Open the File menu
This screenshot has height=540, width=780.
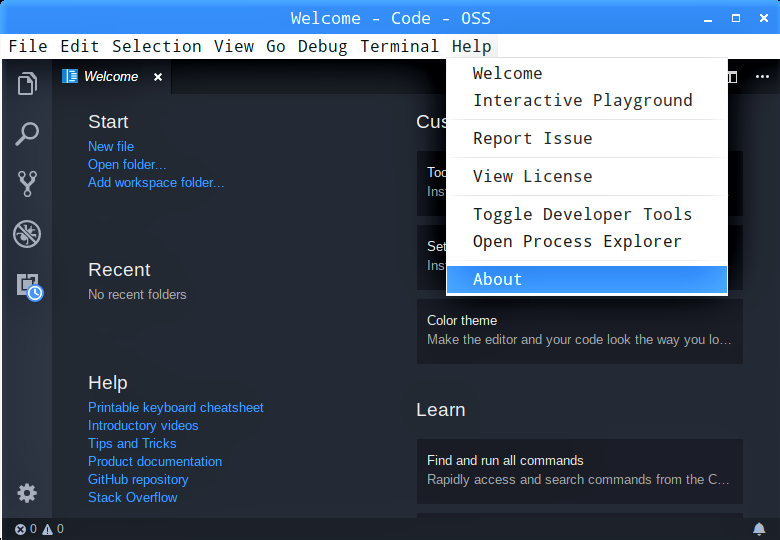[x=28, y=46]
